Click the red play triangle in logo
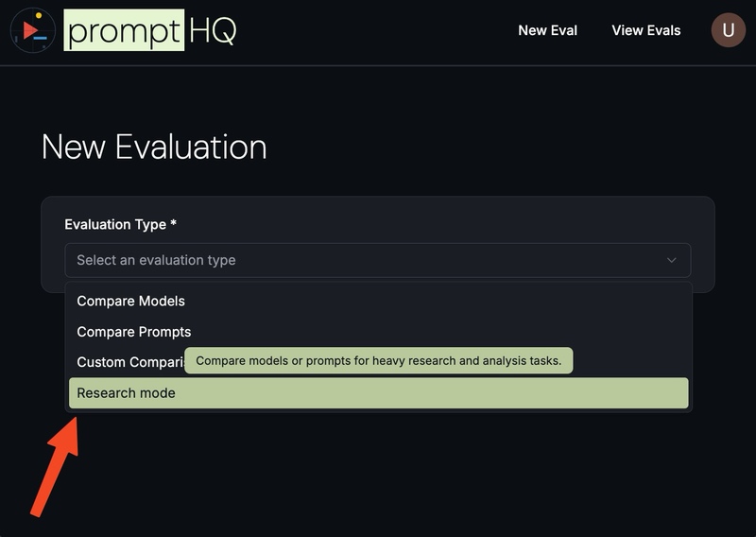The height and width of the screenshot is (537, 756). pyautogui.click(x=30, y=30)
